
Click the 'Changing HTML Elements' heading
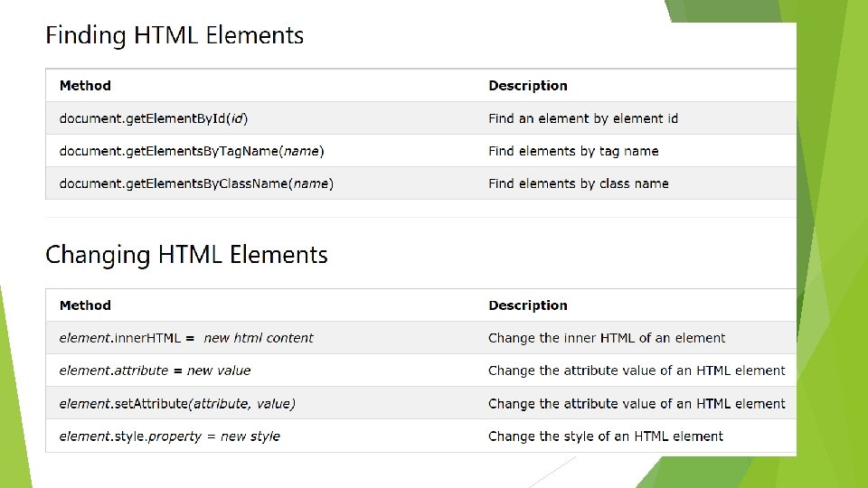pos(186,255)
